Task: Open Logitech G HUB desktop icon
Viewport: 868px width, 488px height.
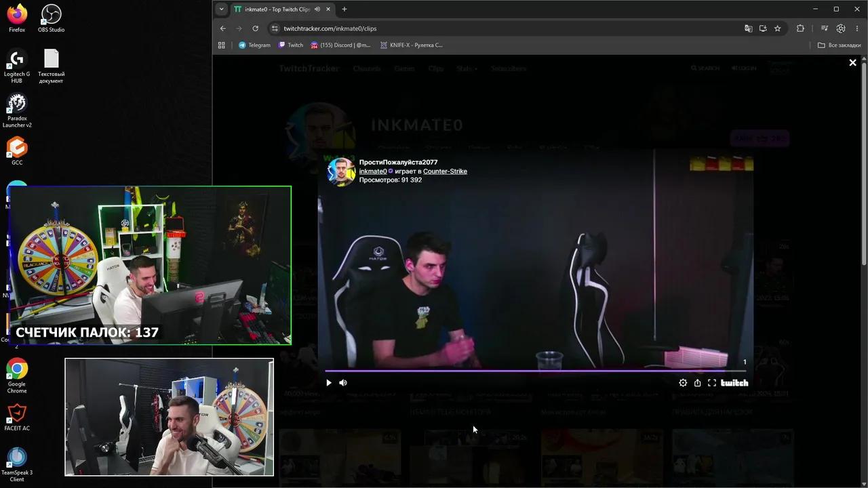Action: pos(17,67)
